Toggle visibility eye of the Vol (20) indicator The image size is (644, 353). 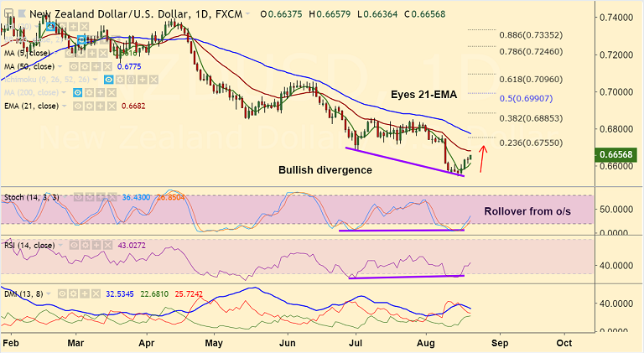pos(51,27)
